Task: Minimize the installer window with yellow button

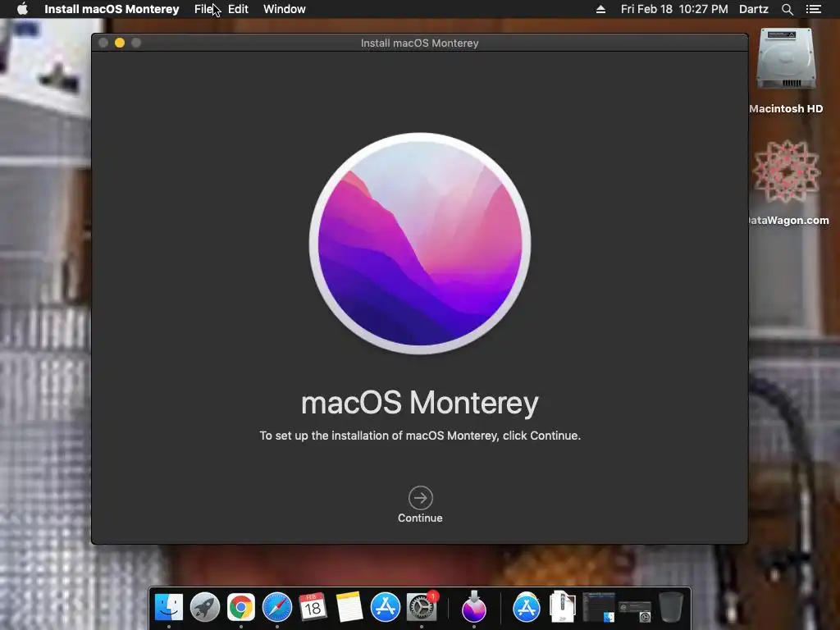Action: [x=120, y=43]
